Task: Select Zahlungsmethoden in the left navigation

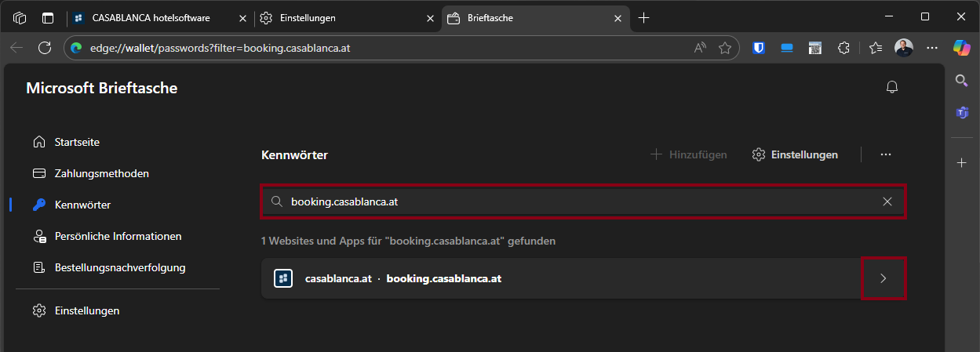Action: click(x=101, y=173)
